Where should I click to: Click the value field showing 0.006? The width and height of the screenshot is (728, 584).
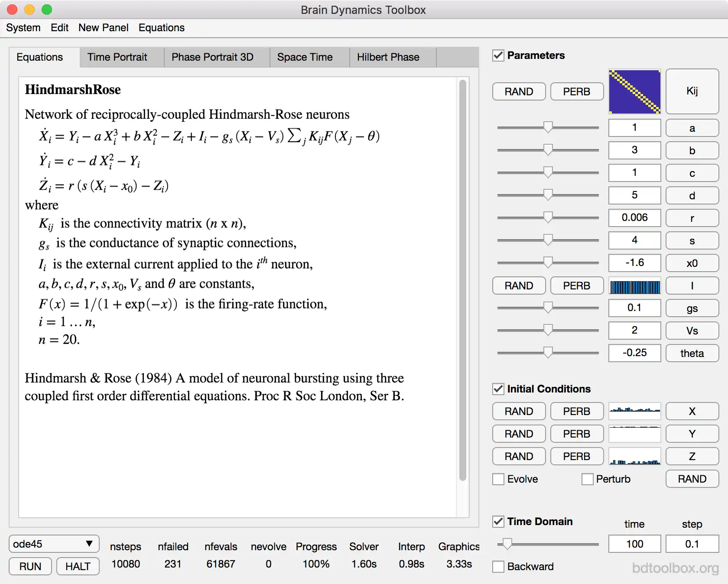634,217
